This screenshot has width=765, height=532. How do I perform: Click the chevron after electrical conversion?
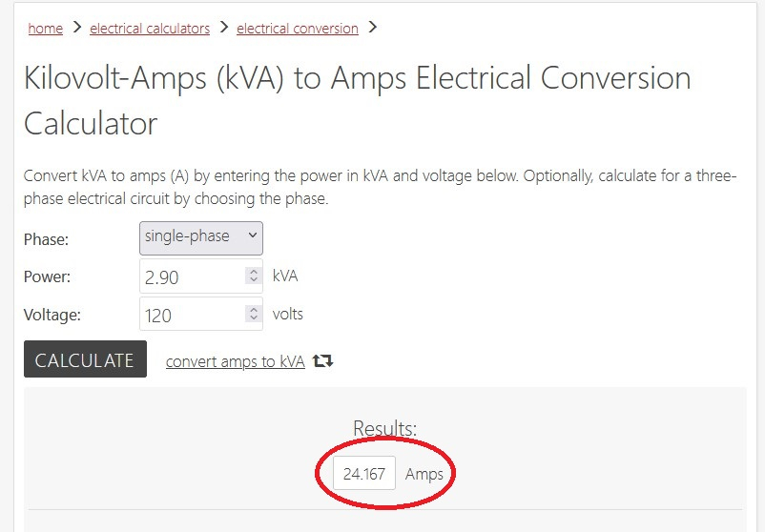(x=372, y=28)
